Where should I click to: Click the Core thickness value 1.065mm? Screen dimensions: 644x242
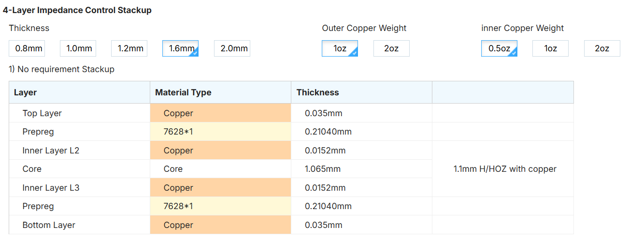tap(323, 169)
